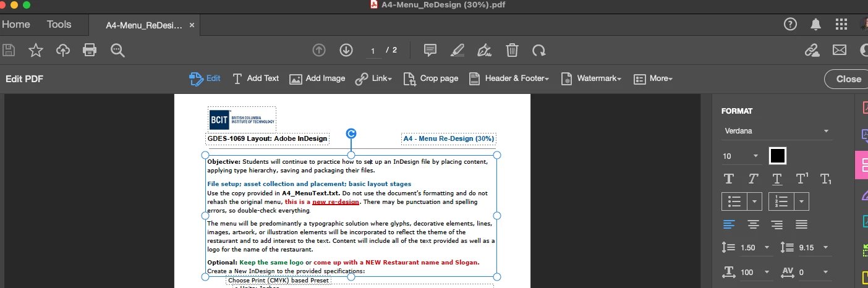868x288 pixels.
Task: Select the BCIT logo image
Action: click(x=242, y=119)
